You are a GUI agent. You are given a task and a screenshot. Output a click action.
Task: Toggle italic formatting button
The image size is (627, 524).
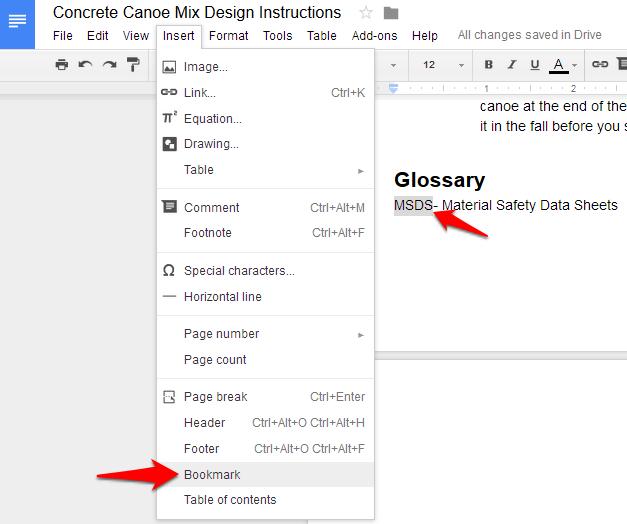(x=511, y=64)
